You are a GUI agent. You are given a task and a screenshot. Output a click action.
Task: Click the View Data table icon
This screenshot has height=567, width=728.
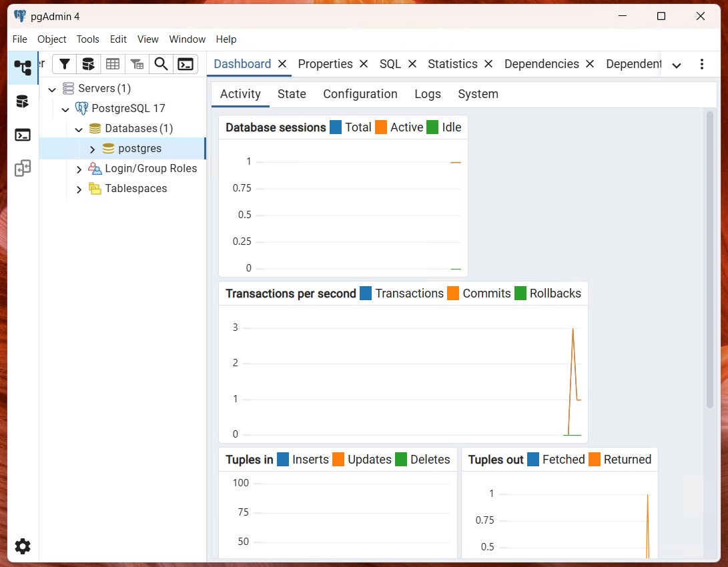coord(113,64)
